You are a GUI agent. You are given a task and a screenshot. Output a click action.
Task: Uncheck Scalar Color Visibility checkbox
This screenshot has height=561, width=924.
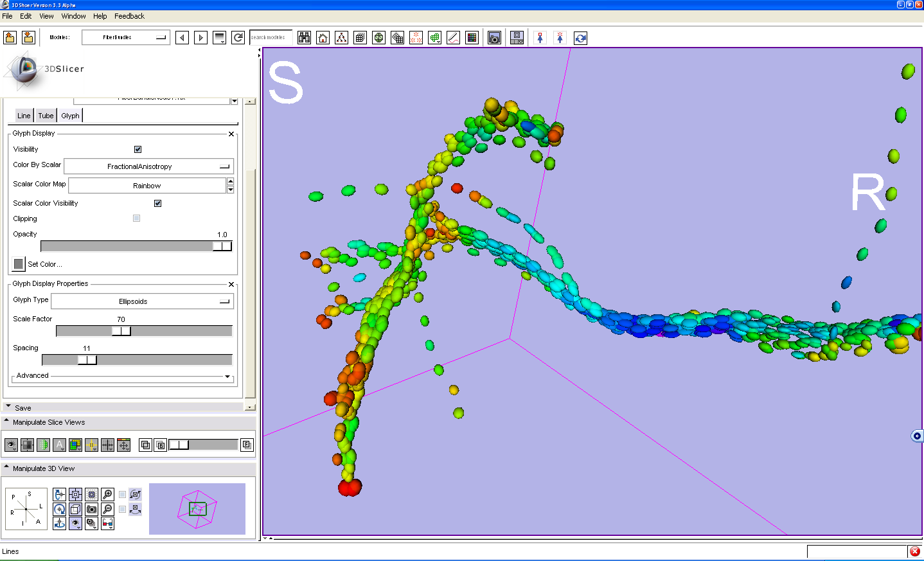(157, 203)
